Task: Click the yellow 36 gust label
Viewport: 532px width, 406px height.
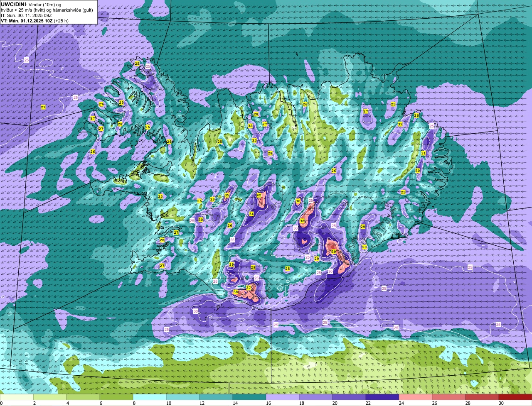Action: tap(298, 201)
